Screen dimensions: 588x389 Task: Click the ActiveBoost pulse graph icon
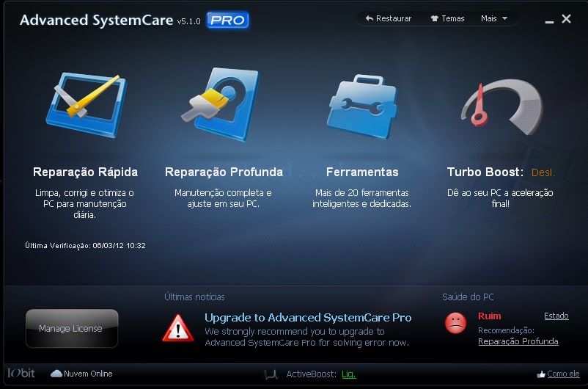(271, 374)
